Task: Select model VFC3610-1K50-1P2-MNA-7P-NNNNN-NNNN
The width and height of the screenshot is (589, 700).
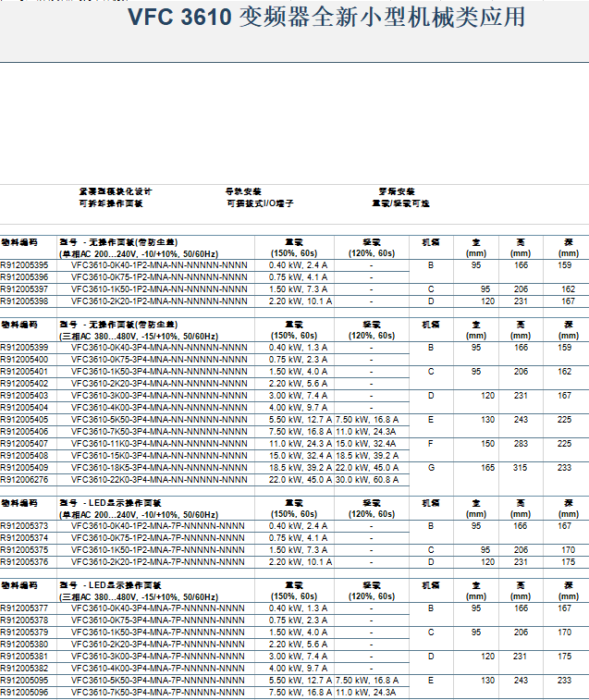Action: (157, 550)
